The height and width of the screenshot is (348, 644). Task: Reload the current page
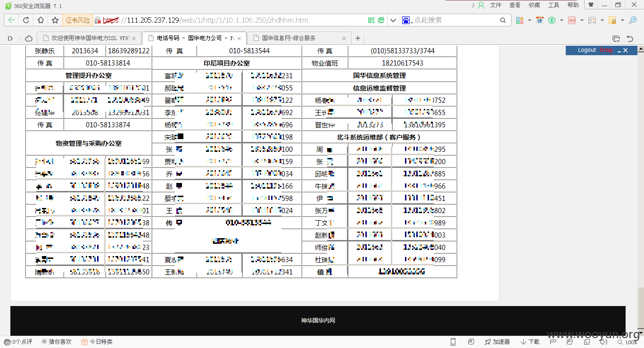point(26,20)
